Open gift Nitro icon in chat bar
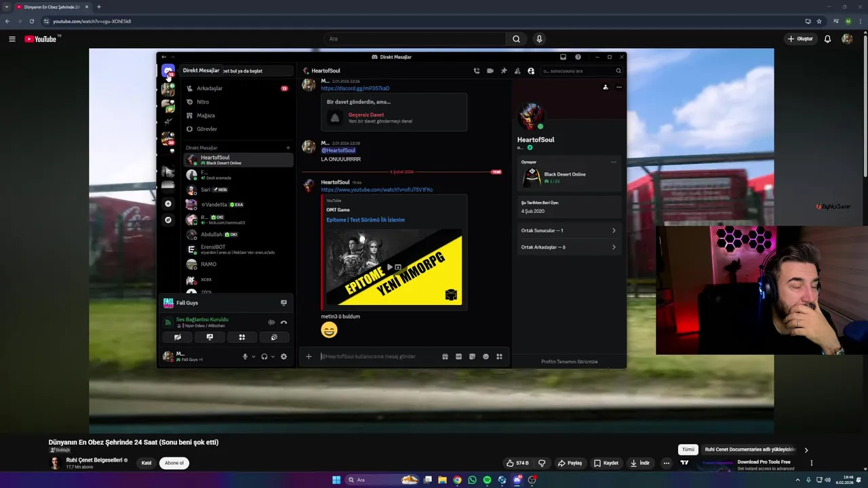 445,357
